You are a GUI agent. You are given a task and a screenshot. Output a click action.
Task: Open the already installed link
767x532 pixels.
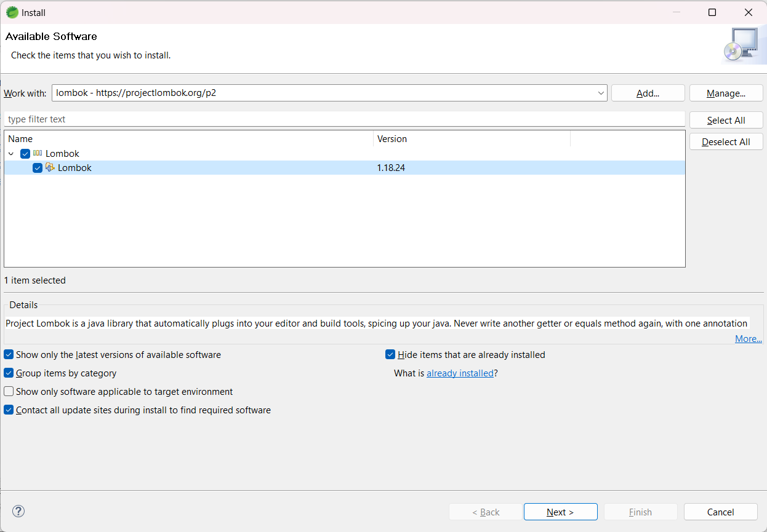point(460,373)
